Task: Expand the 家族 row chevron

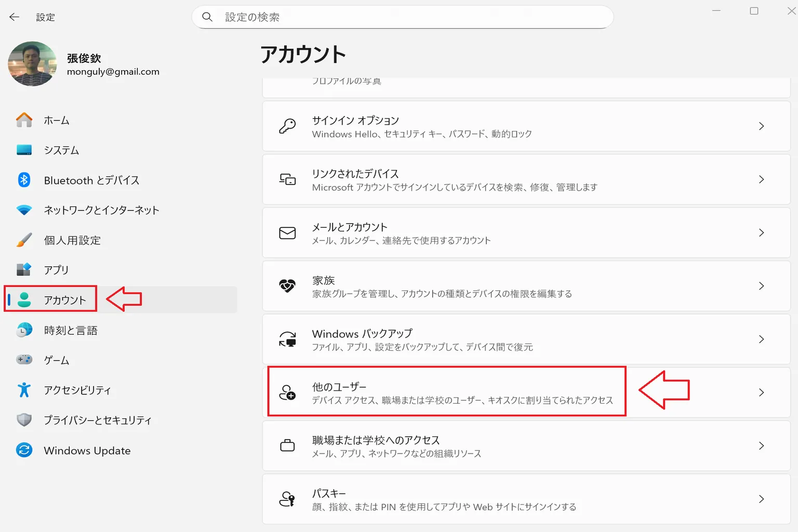Action: [x=761, y=286]
